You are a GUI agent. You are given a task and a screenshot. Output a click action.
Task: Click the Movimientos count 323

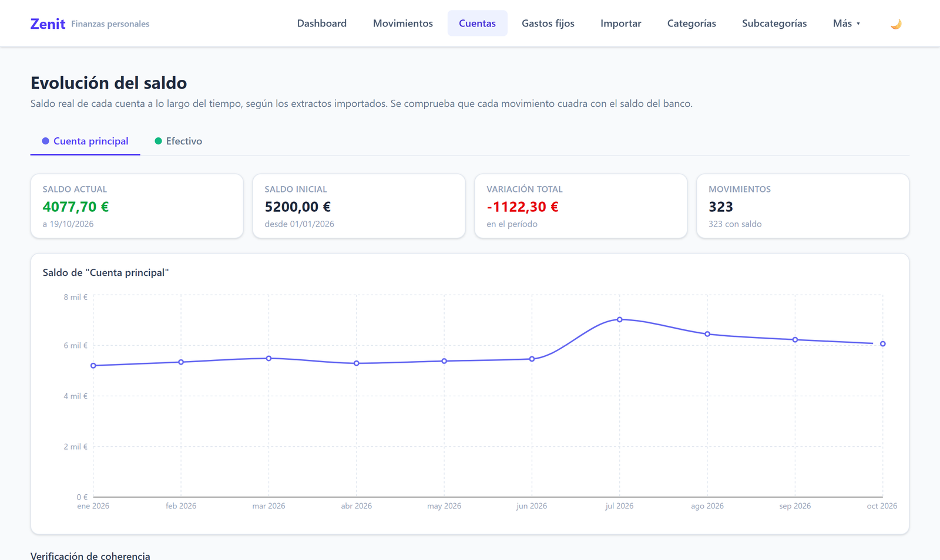point(721,207)
